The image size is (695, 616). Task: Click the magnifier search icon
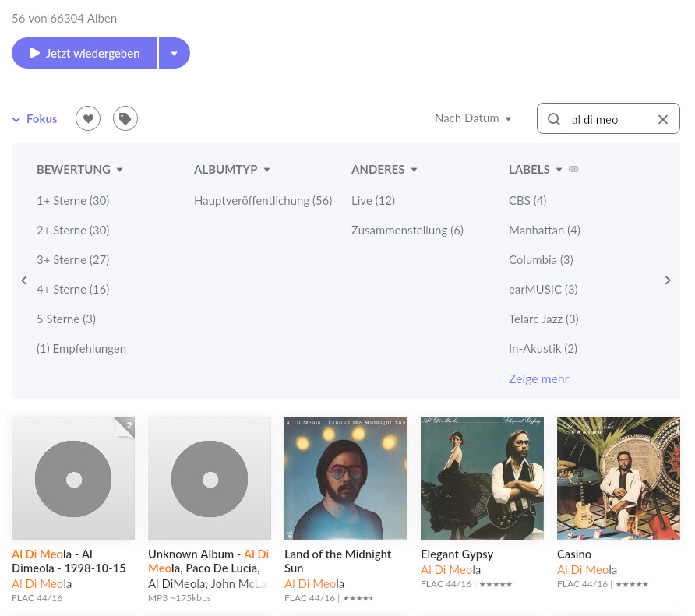click(x=554, y=119)
